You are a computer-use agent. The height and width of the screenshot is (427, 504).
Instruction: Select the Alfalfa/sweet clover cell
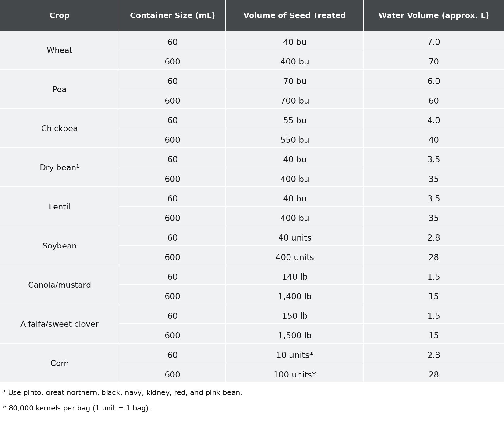pyautogui.click(x=59, y=324)
